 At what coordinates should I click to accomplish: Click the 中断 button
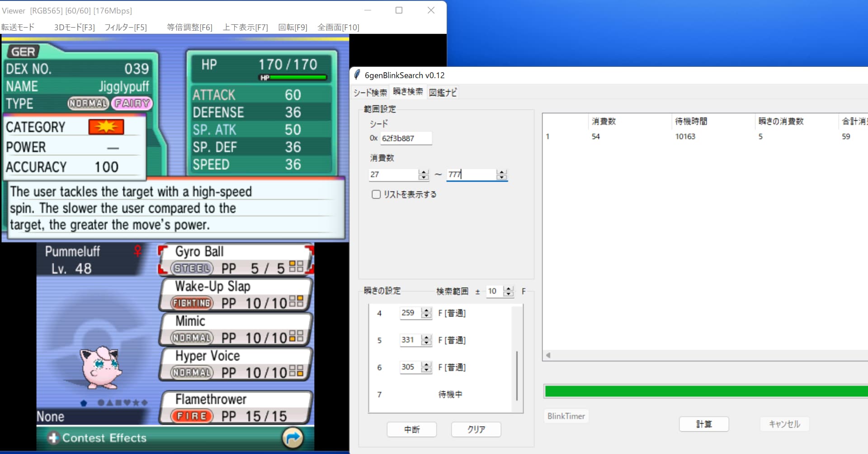point(412,429)
